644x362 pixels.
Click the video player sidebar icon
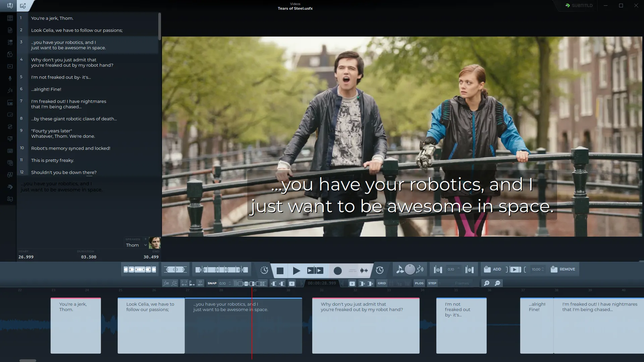pyautogui.click(x=10, y=66)
